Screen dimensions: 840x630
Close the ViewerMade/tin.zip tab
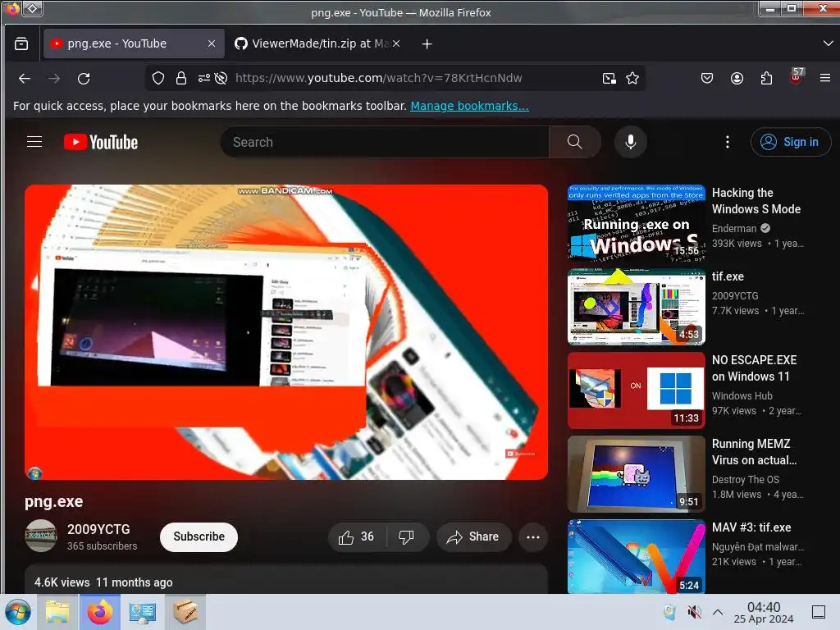[396, 44]
